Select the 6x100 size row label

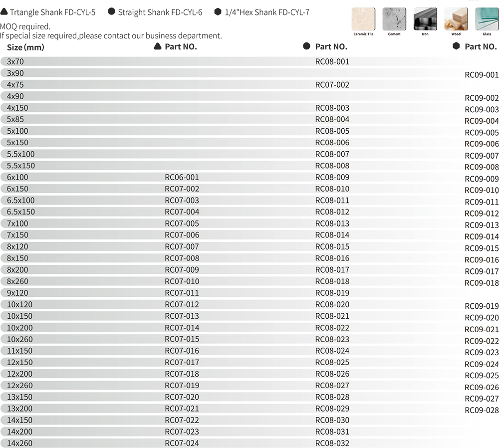17,177
